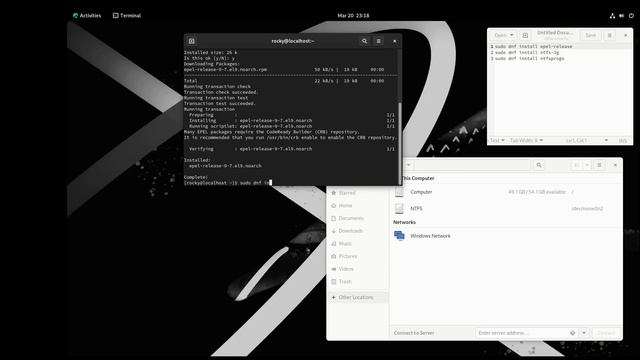The width and height of the screenshot is (640, 360).
Task: Click the NTFS device path text
Action: click(x=587, y=209)
